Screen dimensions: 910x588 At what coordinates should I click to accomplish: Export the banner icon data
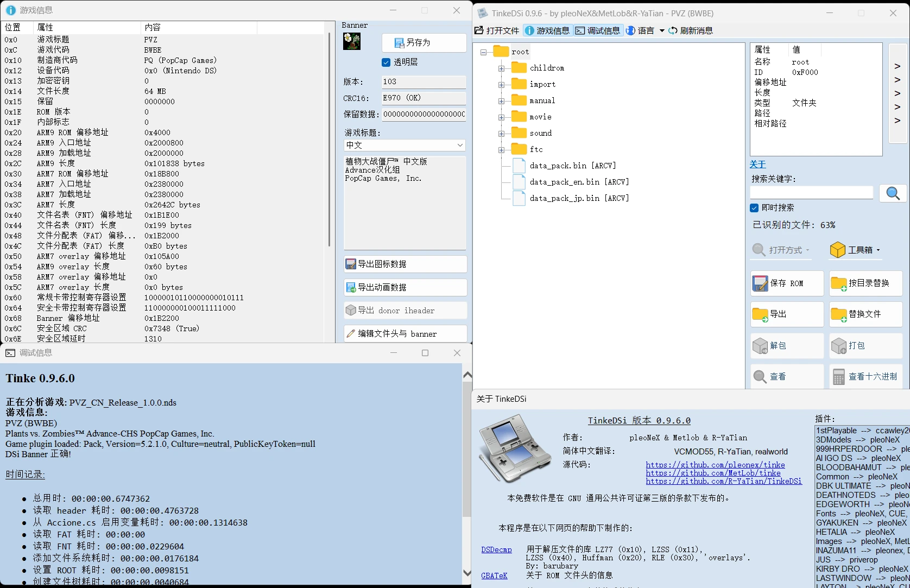click(405, 264)
